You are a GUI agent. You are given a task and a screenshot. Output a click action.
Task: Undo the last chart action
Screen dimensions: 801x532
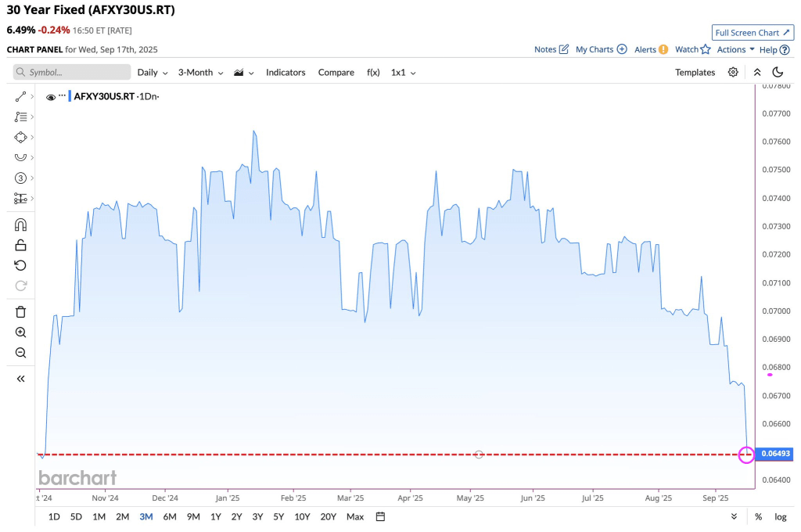coord(21,265)
